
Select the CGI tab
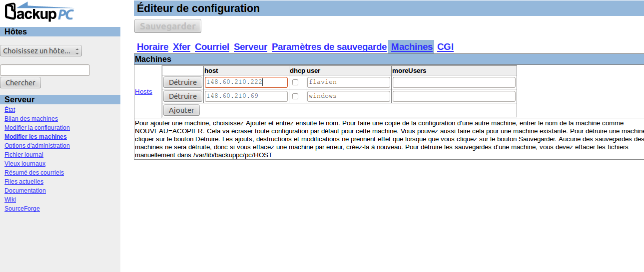(x=445, y=47)
